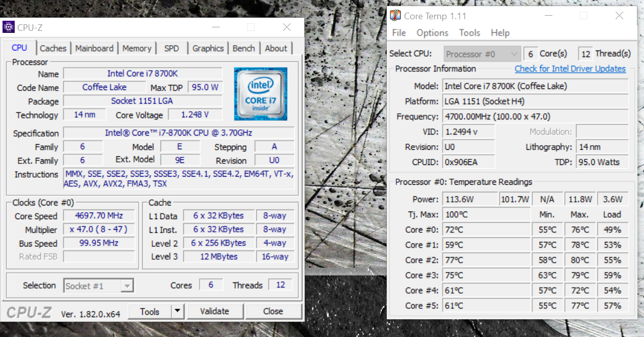Click the Bus Speed value '99.95 MHz'
The image size is (644, 337).
(99, 243)
